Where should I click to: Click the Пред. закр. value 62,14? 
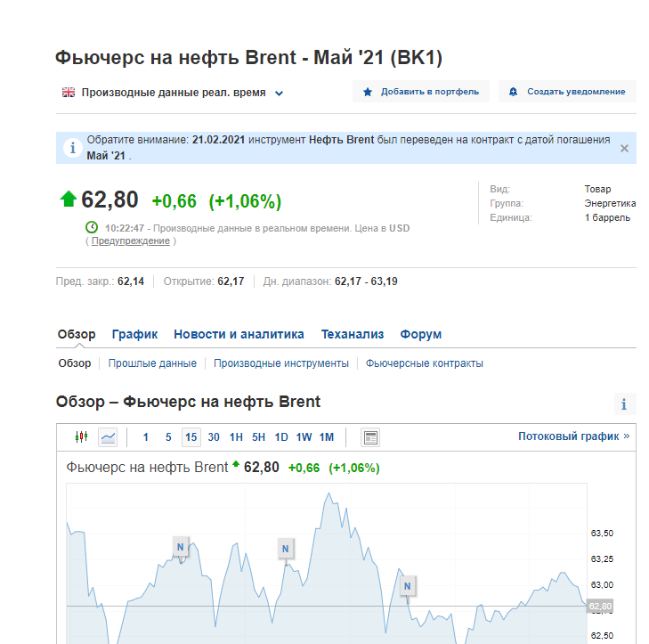coord(131,281)
